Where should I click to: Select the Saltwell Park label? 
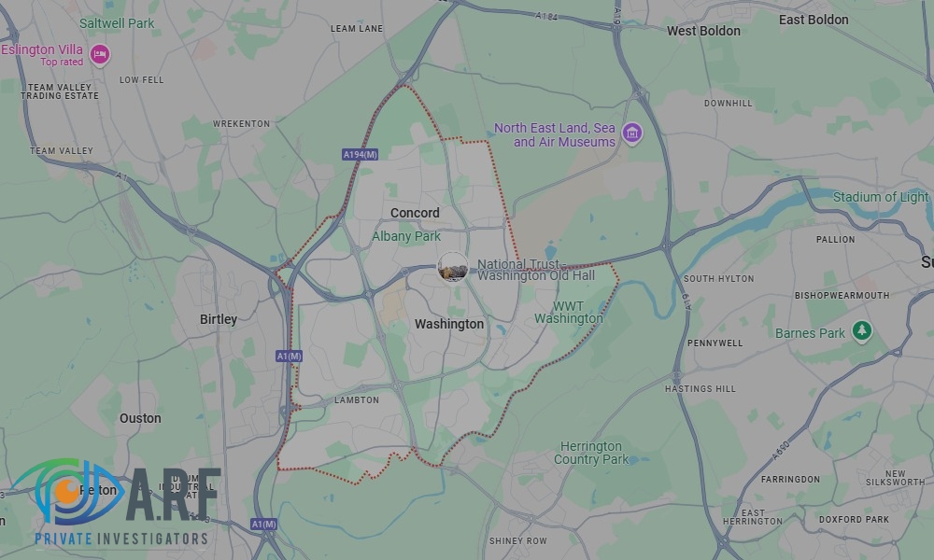117,23
